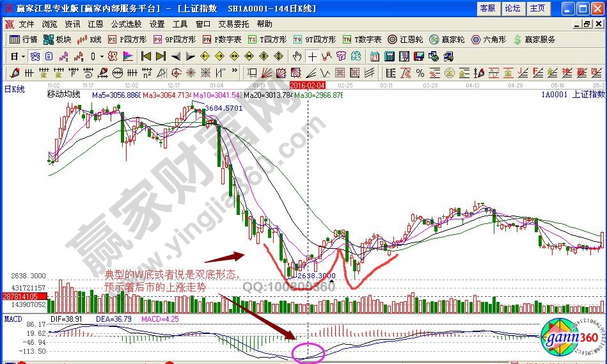Click yellow diamond horizontal-compress icon
Viewport: 607px width, 364px height.
tap(249, 56)
